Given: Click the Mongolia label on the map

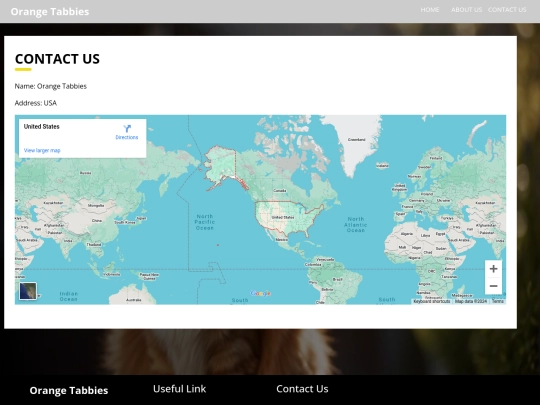Looking at the screenshot, I should (96, 206).
